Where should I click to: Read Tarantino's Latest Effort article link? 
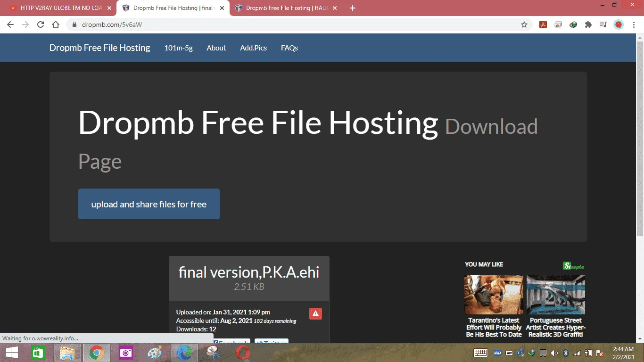pyautogui.click(x=494, y=327)
